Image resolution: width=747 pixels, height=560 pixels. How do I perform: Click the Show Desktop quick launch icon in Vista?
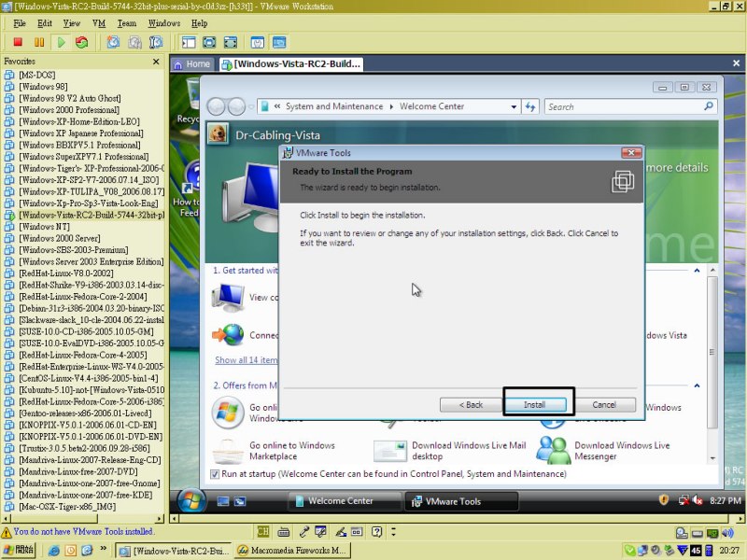[x=223, y=501]
